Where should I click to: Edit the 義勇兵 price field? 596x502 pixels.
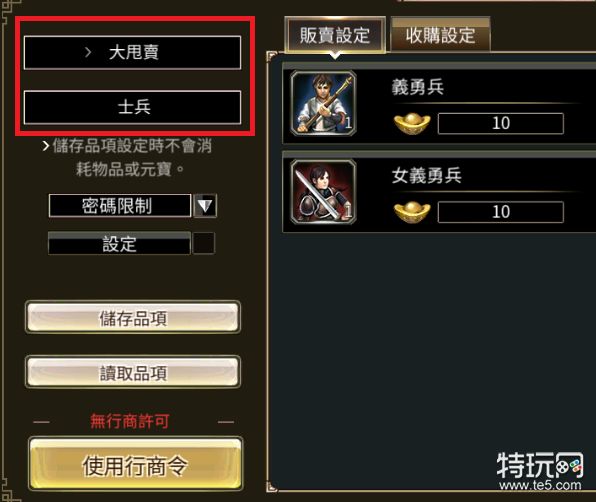click(x=501, y=124)
